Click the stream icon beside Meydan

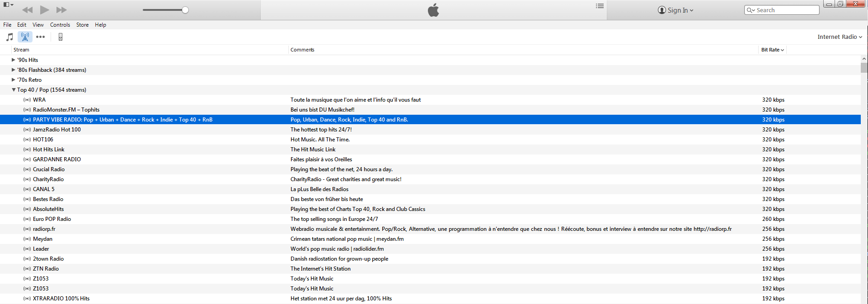[x=27, y=239]
